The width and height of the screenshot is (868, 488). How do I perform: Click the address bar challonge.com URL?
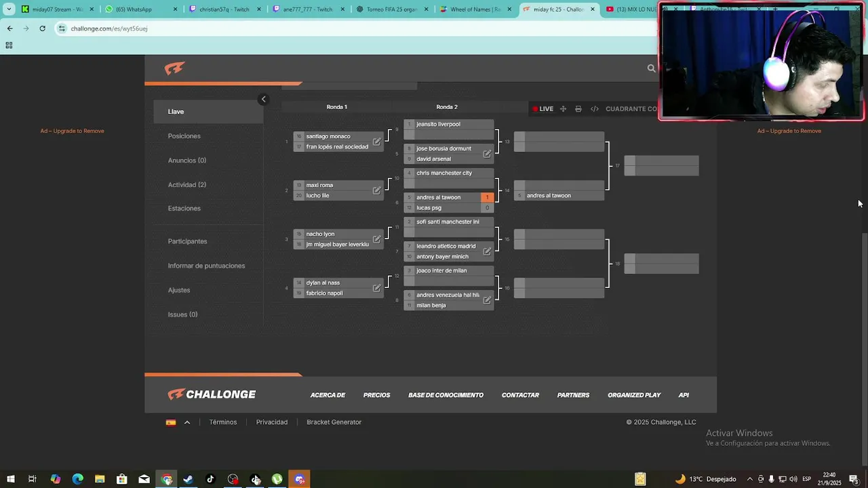109,28
